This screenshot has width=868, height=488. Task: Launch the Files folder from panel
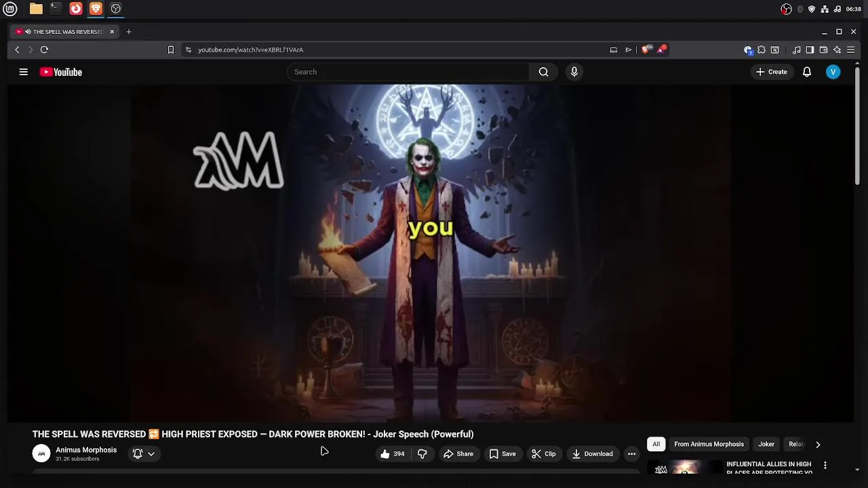coord(36,9)
